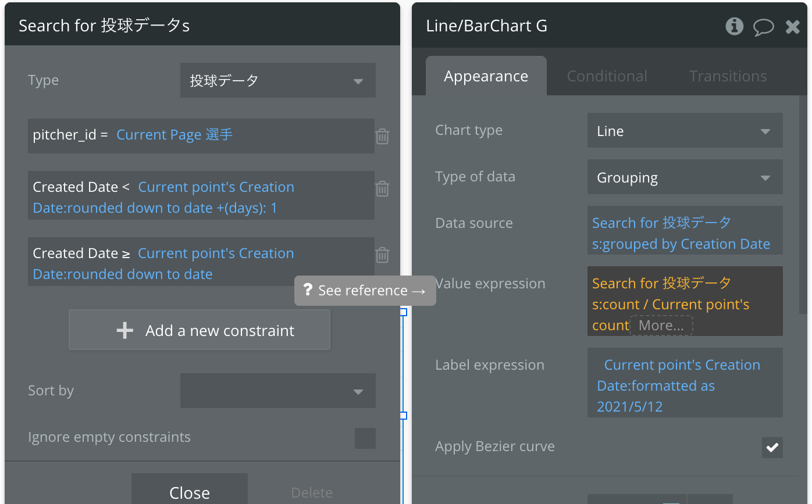Click More... in the Value expression

[x=661, y=326]
